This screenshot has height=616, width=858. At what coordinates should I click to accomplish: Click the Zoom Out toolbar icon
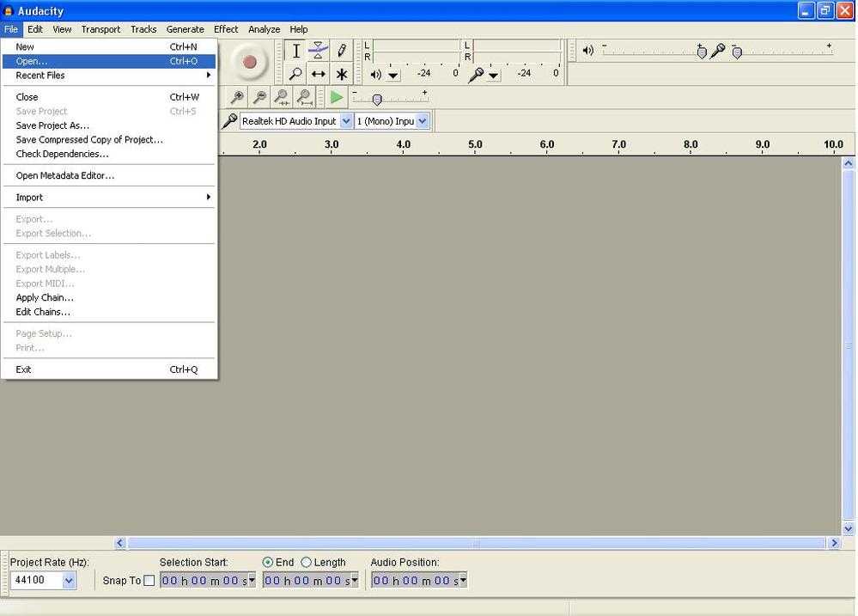(259, 97)
